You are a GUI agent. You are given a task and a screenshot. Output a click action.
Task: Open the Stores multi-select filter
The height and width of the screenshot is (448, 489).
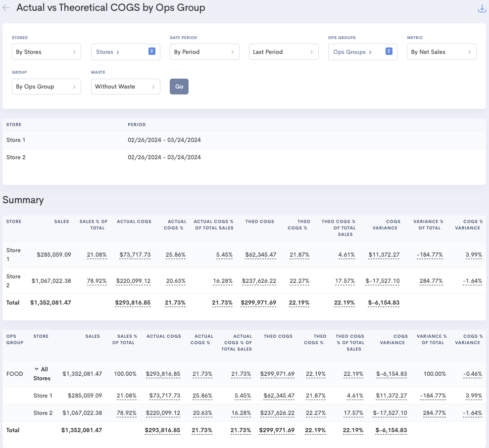(126, 52)
